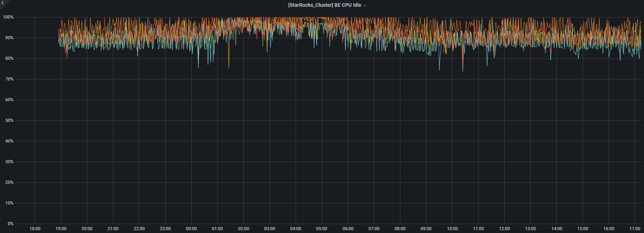Click the panel info icon in top-left corner
Screen dimensions: 644x233
point(2,2)
